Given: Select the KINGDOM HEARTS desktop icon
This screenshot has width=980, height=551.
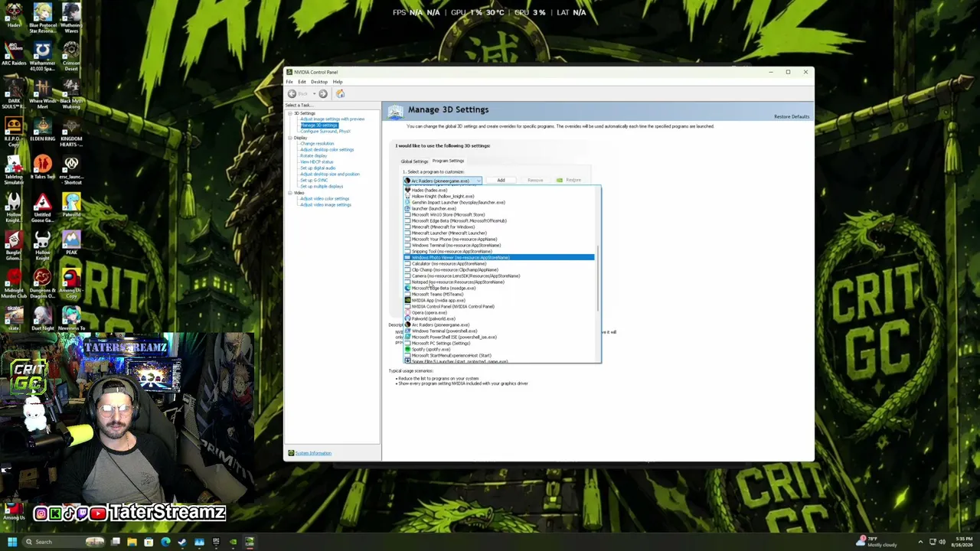Looking at the screenshot, I should [x=71, y=132].
